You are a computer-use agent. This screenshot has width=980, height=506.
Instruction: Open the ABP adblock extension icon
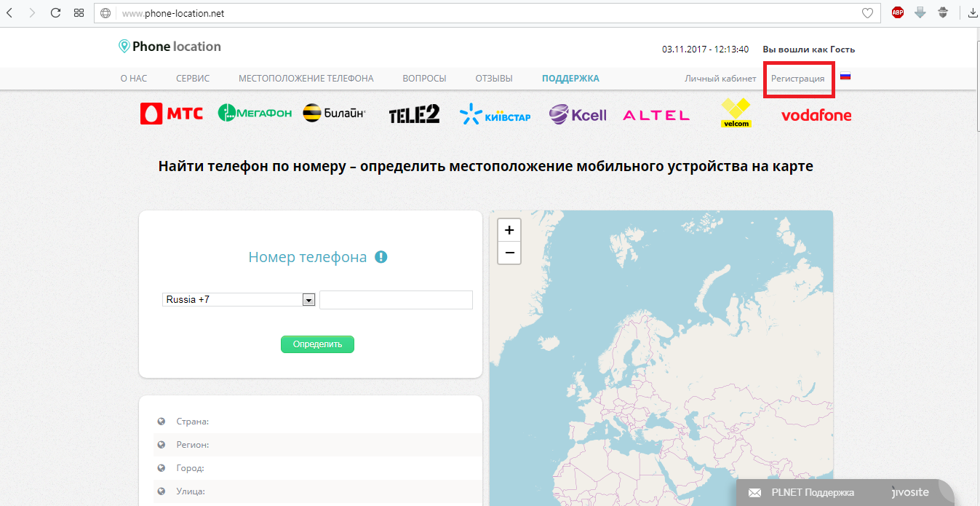coord(898,12)
